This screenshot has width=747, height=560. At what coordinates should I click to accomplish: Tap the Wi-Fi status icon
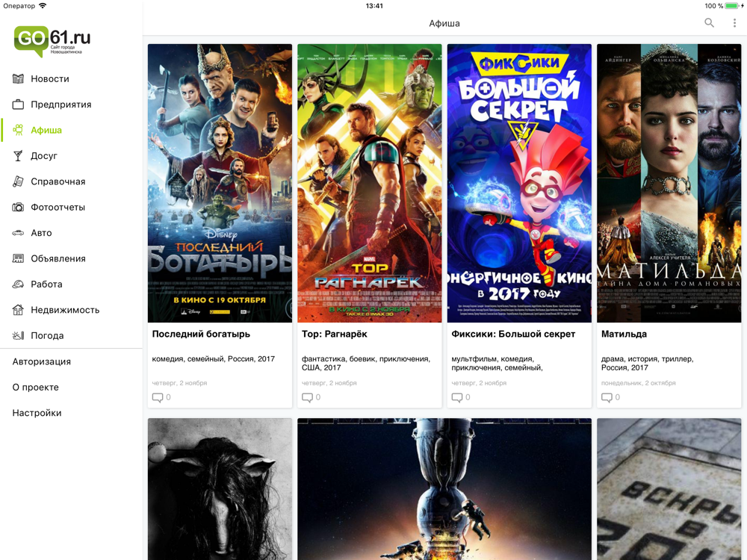[43, 6]
